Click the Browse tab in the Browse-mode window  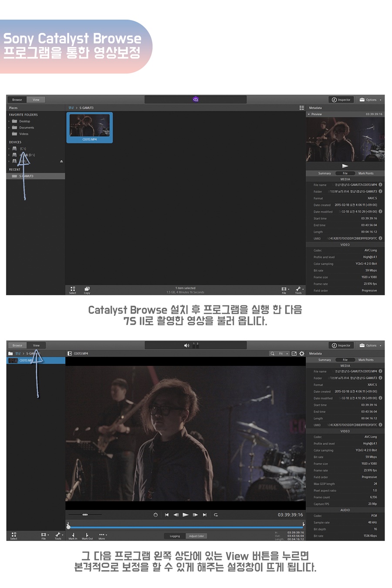click(17, 100)
